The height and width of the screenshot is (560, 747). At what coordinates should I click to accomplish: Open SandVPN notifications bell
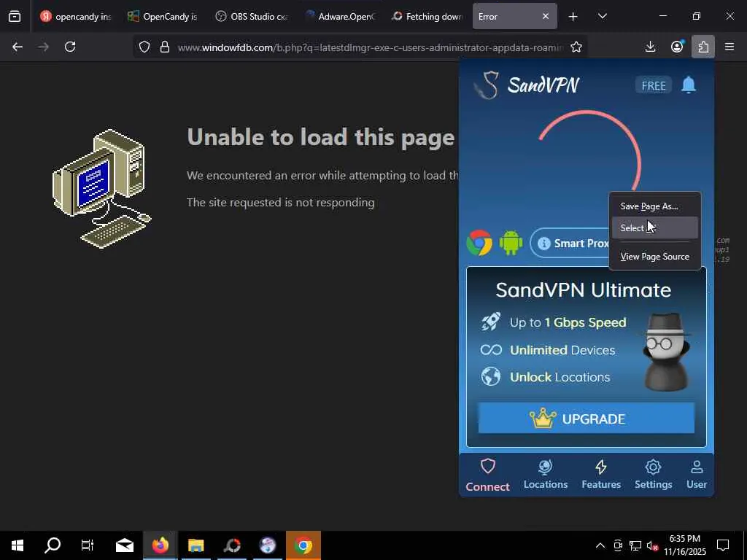689,85
